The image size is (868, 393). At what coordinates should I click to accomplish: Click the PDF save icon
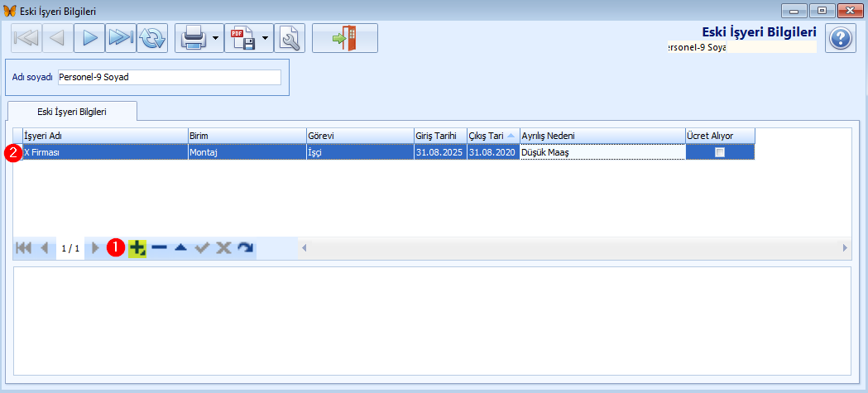(242, 38)
